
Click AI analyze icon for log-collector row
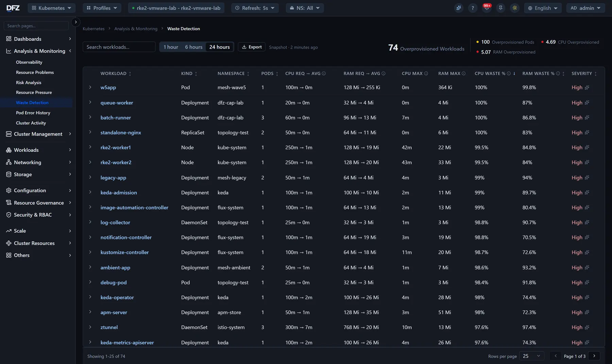coord(587,222)
